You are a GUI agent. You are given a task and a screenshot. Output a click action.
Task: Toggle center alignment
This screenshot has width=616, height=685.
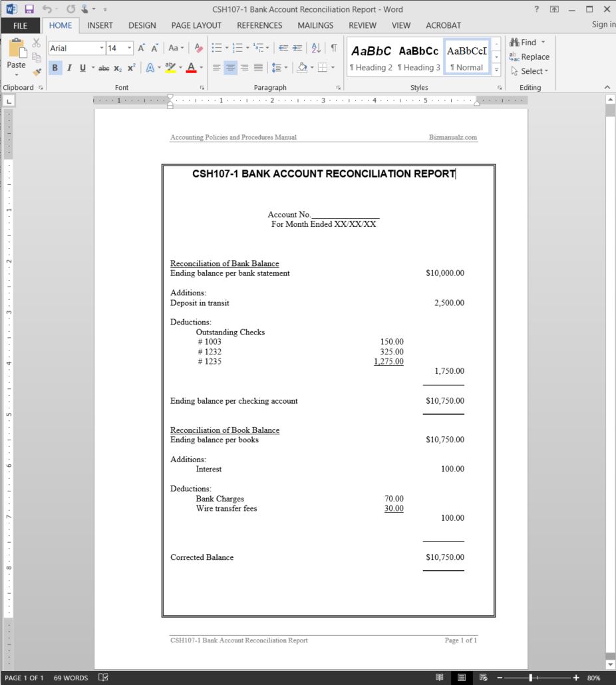230,68
